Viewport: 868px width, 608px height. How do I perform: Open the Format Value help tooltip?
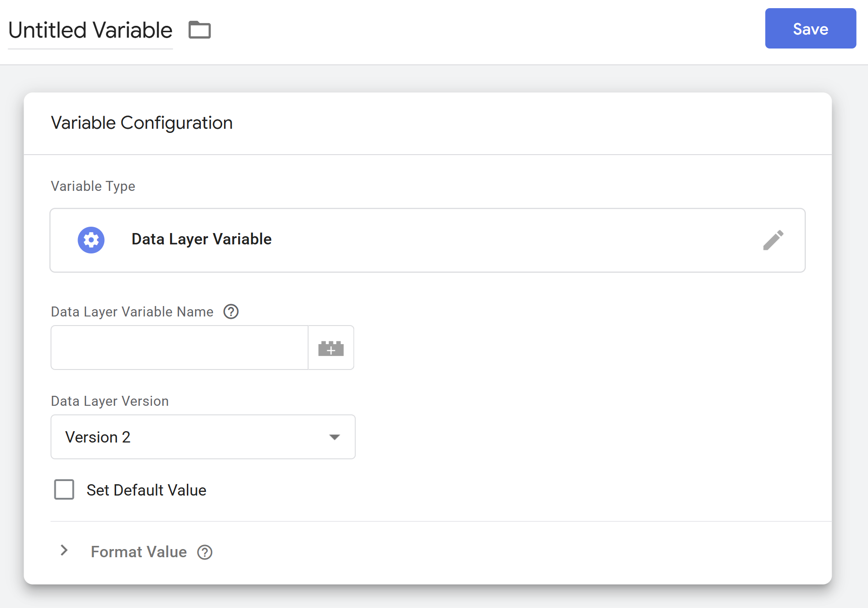coord(205,552)
